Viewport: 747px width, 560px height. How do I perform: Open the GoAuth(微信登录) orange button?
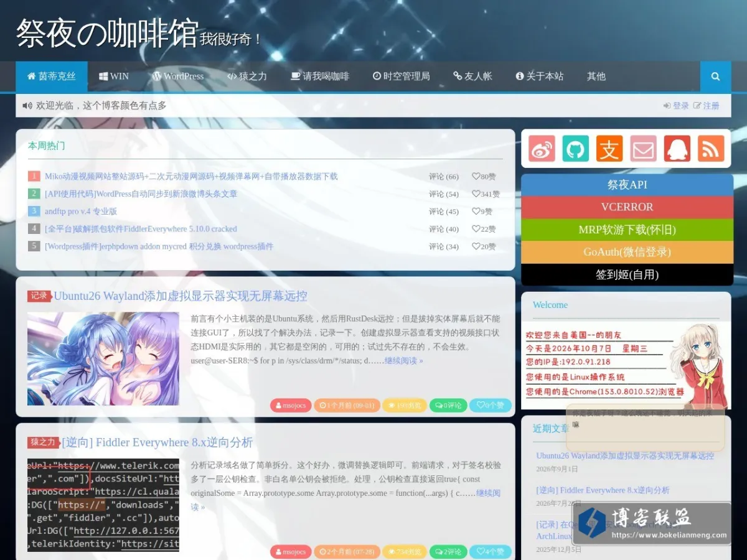pyautogui.click(x=627, y=252)
